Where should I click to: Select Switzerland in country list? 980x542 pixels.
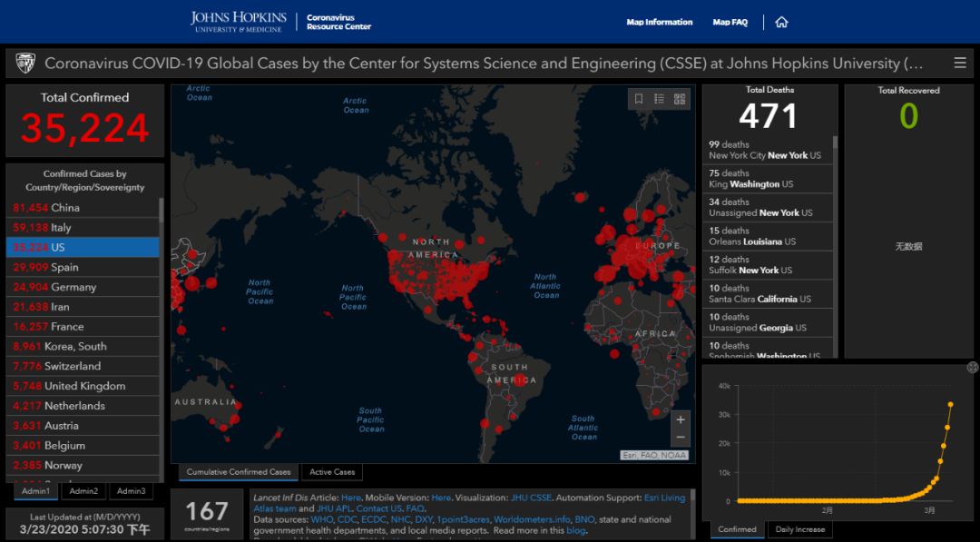[83, 367]
